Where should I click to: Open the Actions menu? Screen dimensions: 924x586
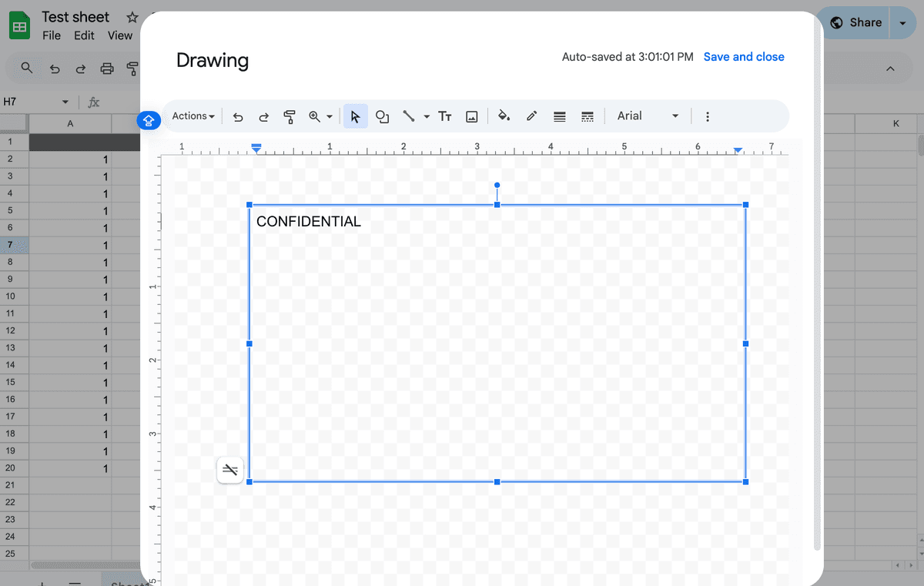pos(192,116)
